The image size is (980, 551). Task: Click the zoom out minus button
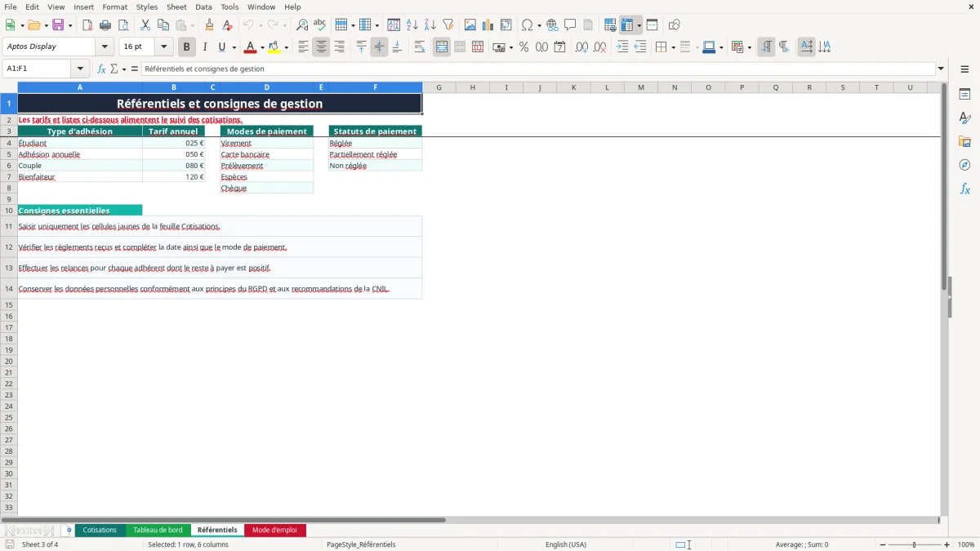pos(883,544)
